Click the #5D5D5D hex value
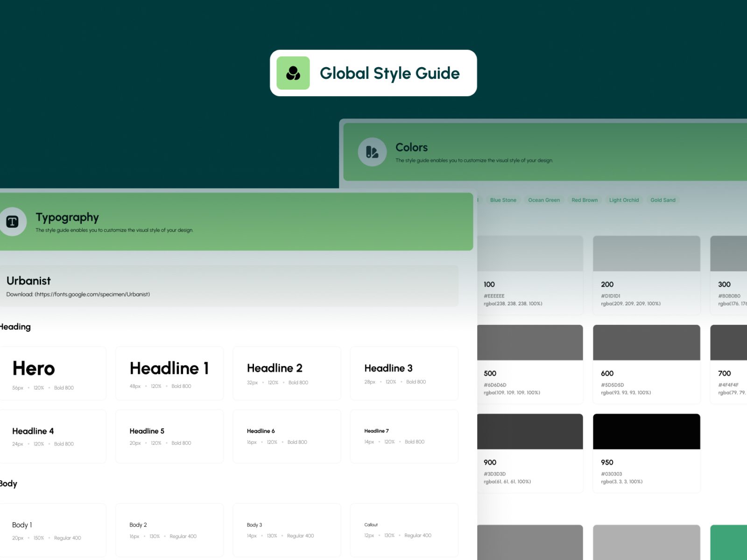The height and width of the screenshot is (560, 747). [613, 385]
